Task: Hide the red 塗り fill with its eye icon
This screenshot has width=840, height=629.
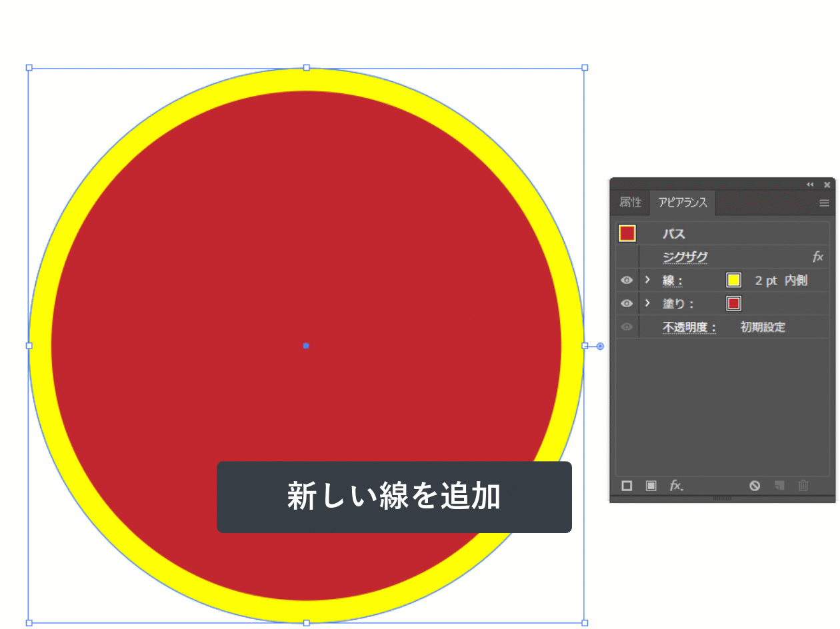Action: click(626, 303)
